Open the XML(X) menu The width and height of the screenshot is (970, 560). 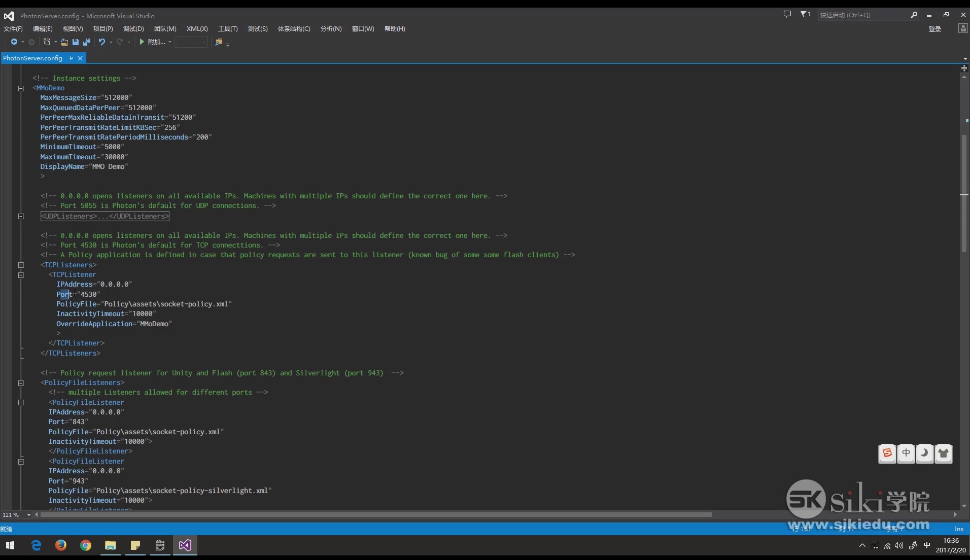tap(197, 29)
